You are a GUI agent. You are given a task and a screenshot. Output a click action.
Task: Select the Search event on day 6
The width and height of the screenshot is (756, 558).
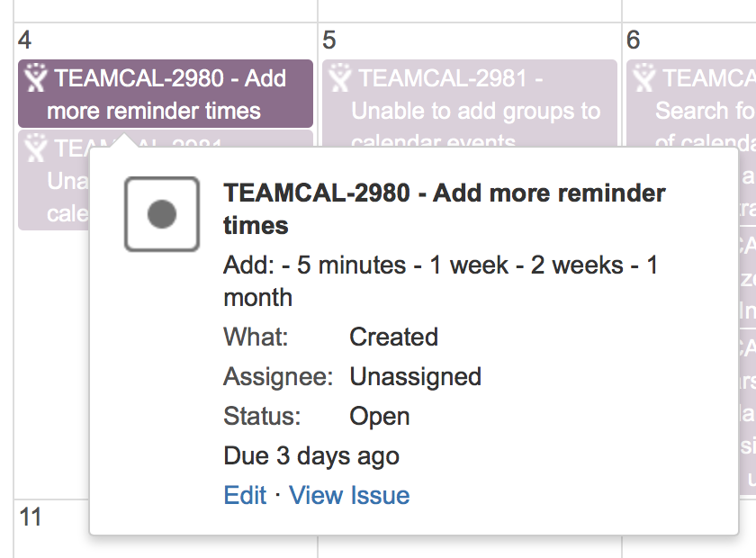pos(691,103)
